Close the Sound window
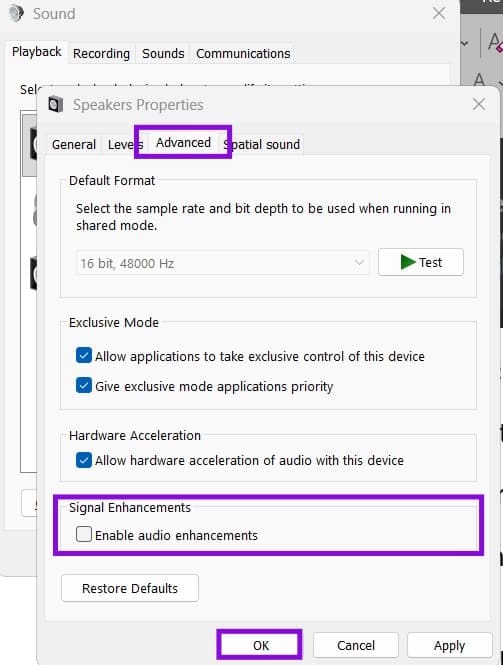 pyautogui.click(x=439, y=14)
